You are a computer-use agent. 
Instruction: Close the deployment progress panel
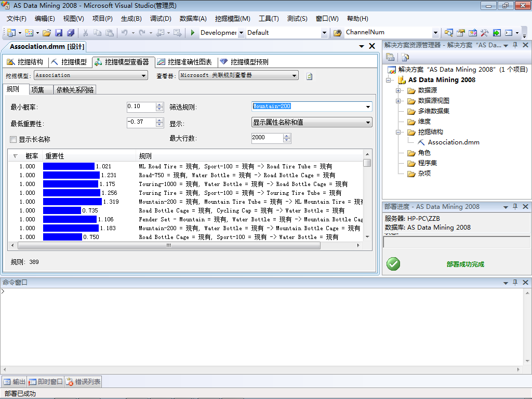coord(525,207)
